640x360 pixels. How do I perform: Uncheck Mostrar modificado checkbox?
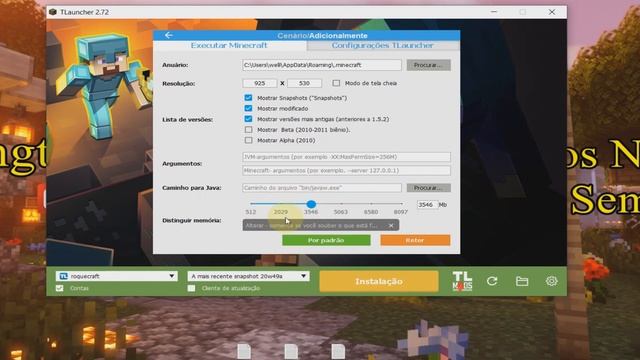(248, 108)
